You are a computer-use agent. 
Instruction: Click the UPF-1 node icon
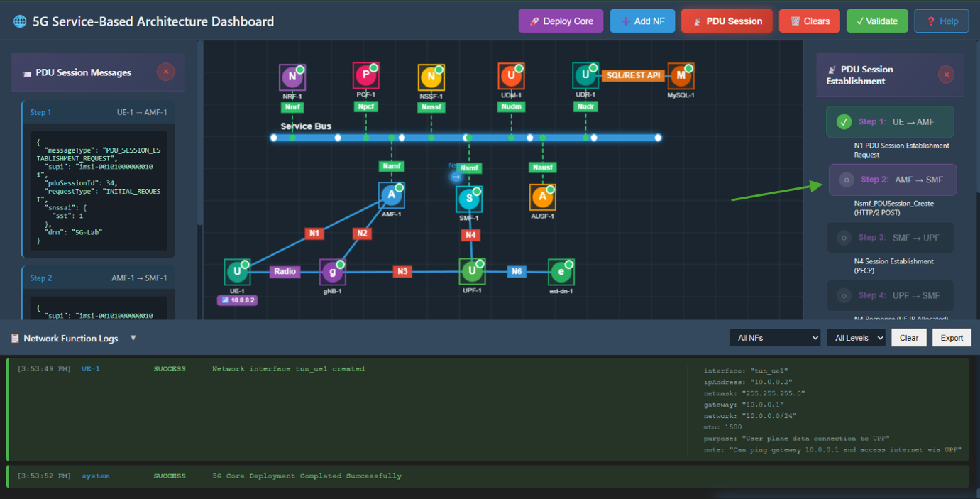(x=472, y=271)
